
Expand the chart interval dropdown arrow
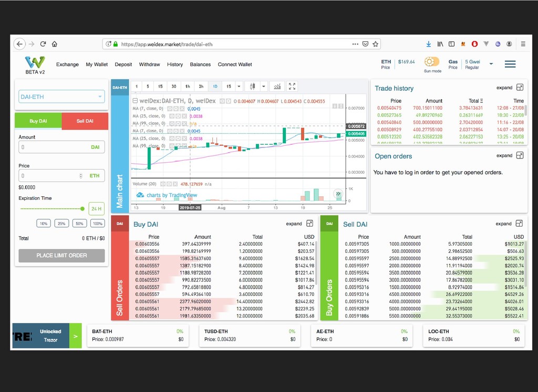point(239,87)
